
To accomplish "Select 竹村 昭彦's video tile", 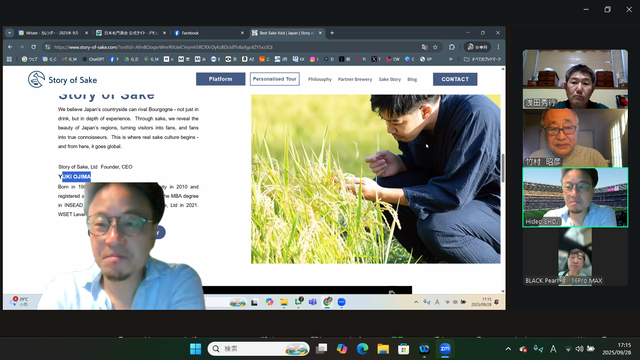I will (575, 138).
